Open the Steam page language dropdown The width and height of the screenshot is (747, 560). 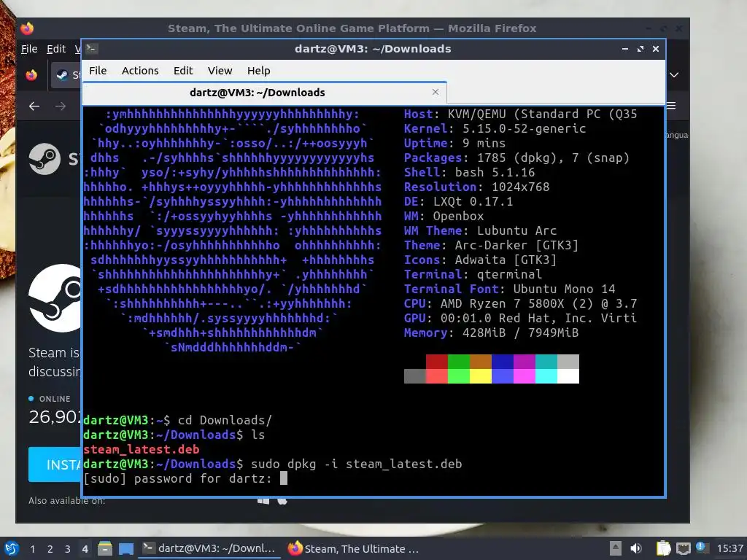(x=677, y=135)
